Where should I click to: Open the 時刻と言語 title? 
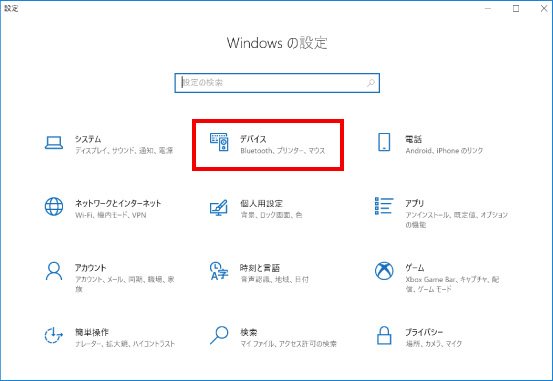pyautogui.click(x=260, y=268)
